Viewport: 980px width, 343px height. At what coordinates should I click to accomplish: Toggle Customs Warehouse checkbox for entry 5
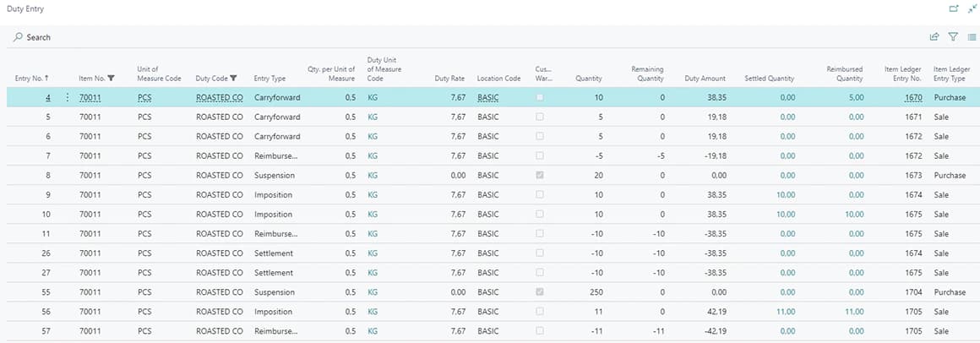[x=539, y=117]
